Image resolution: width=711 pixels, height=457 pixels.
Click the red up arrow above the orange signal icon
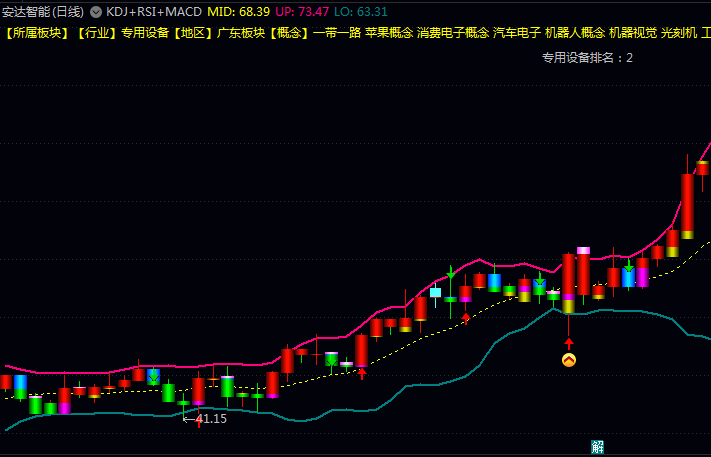569,343
